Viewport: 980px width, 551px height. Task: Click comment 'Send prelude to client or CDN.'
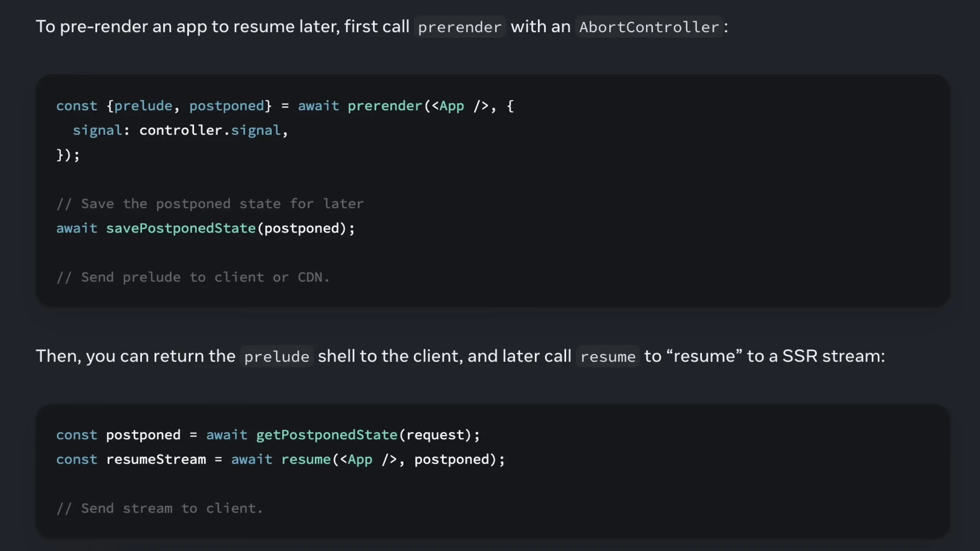click(193, 277)
